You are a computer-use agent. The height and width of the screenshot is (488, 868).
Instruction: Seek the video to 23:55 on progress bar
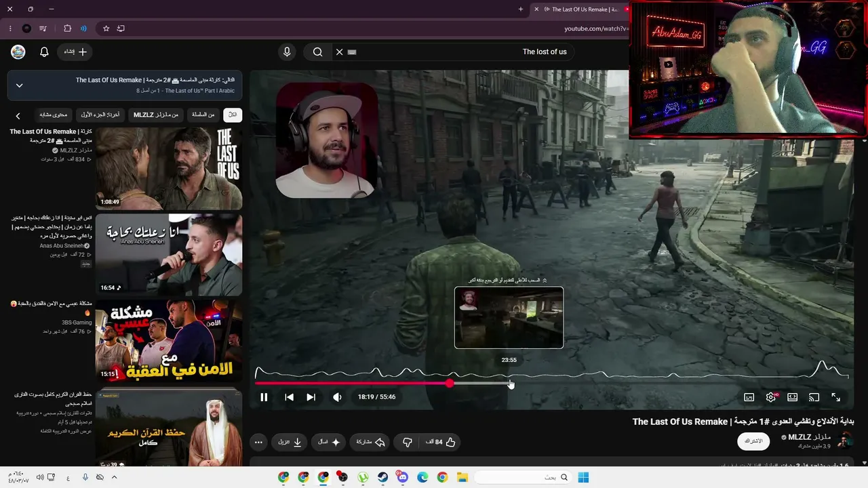tap(509, 384)
